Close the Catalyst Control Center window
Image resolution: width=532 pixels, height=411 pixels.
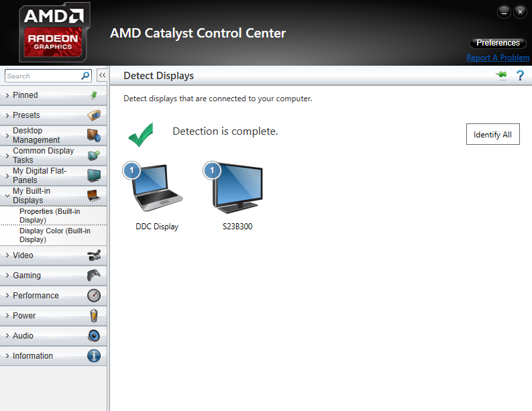pyautogui.click(x=520, y=12)
